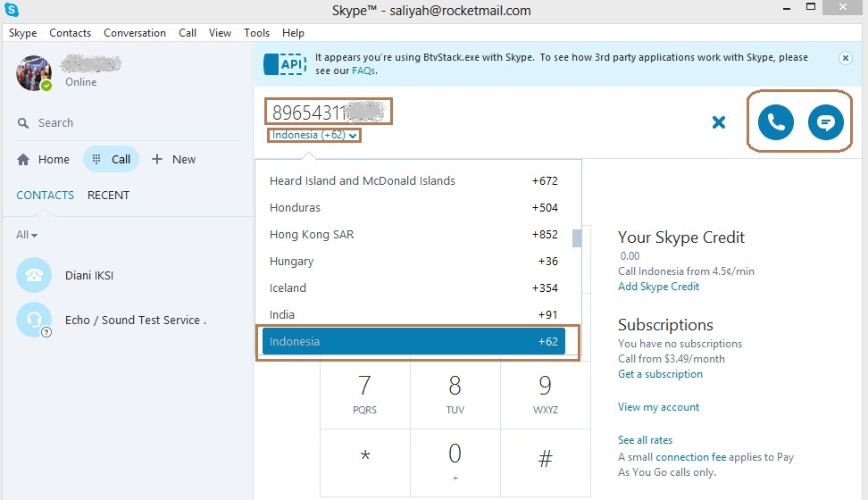Click the Home house icon
868x500 pixels.
(x=23, y=160)
